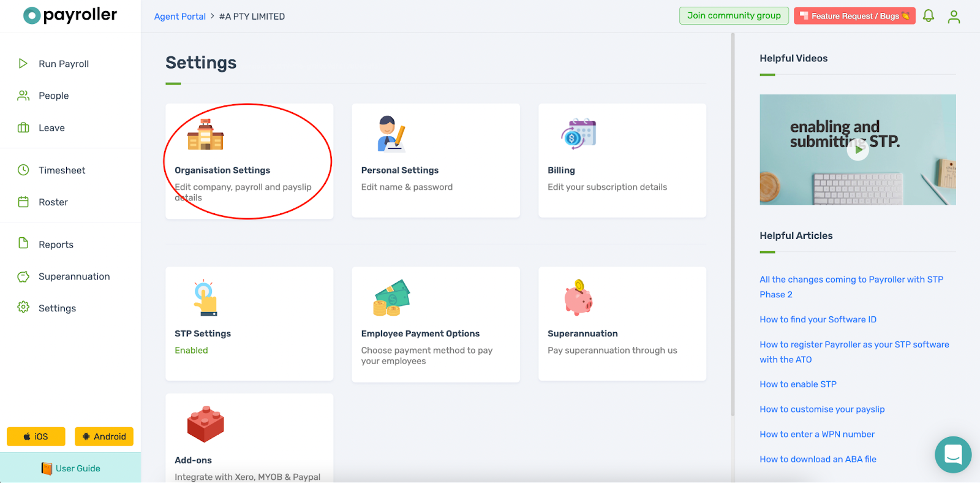The image size is (980, 483).
Task: Click the Employee Payment Options cash icon
Action: pos(391,298)
